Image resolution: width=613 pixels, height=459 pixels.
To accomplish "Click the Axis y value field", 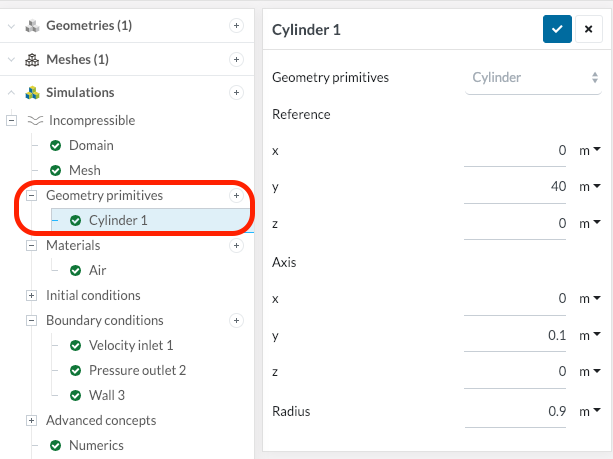I will pyautogui.click(x=520, y=335).
